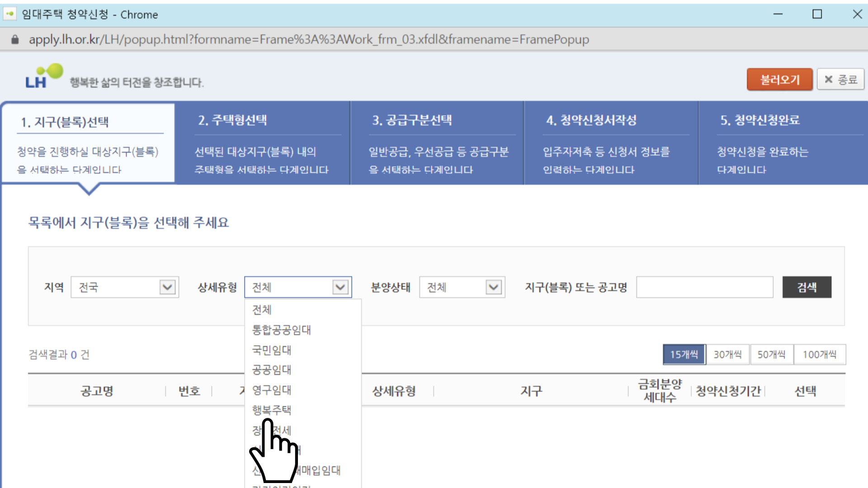Screen dimensions: 868x488
Task: Select 30개씩 results per page
Action: 727,354
